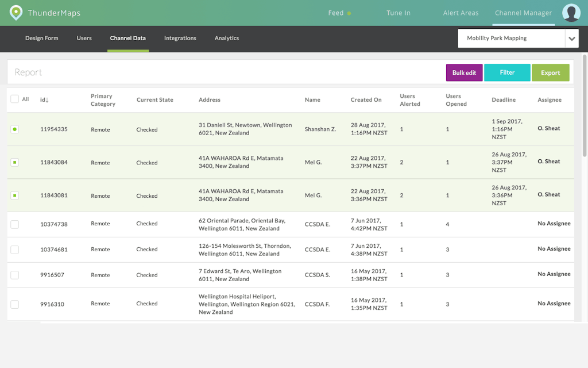The image size is (588, 368).
Task: Go to the Design Form tab
Action: coord(42,39)
